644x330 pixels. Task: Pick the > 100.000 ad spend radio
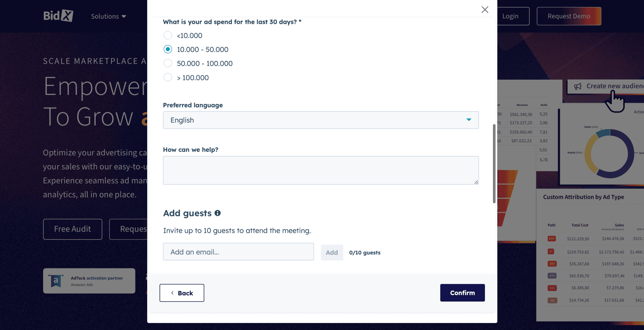coord(168,77)
